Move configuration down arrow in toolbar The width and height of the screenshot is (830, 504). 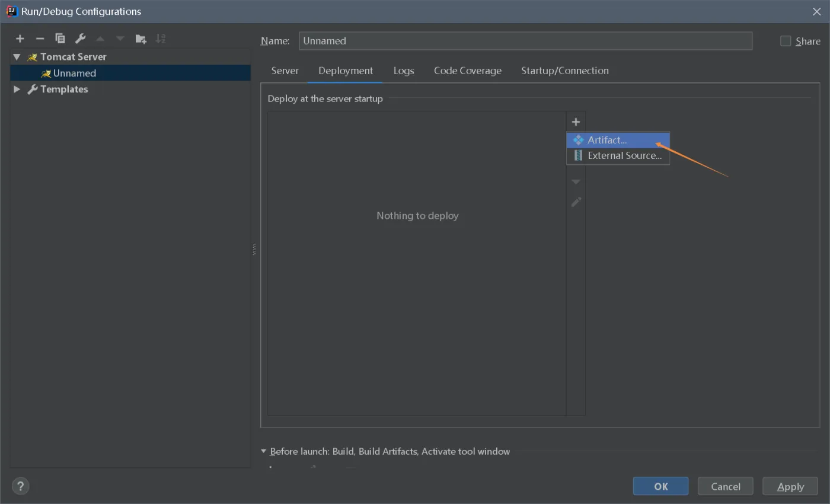[x=120, y=39]
